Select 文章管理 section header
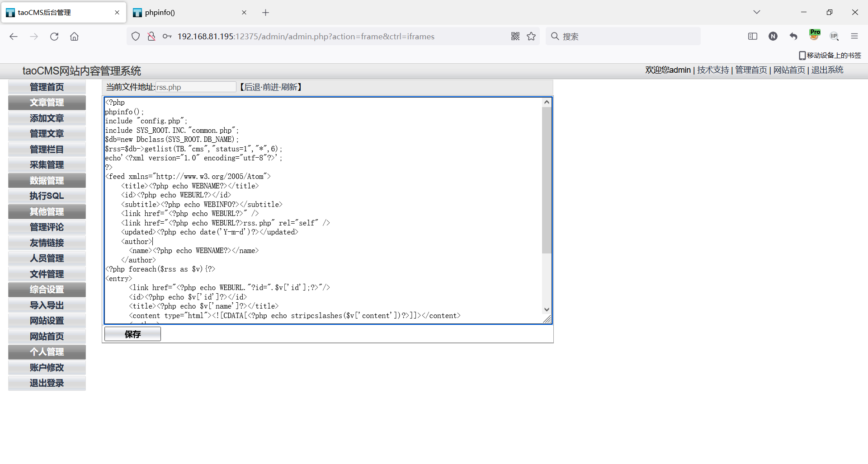868x464 pixels. [47, 103]
